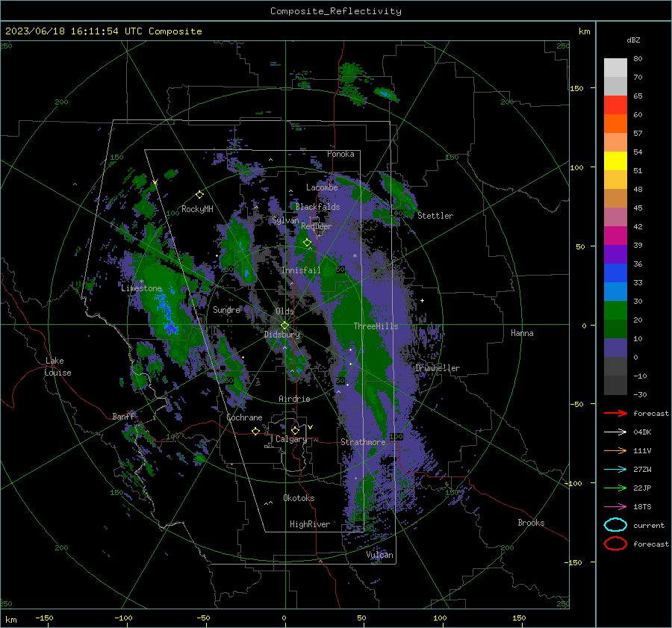672x628 pixels.
Task: Click the Okotoks label
Action: pyautogui.click(x=299, y=498)
